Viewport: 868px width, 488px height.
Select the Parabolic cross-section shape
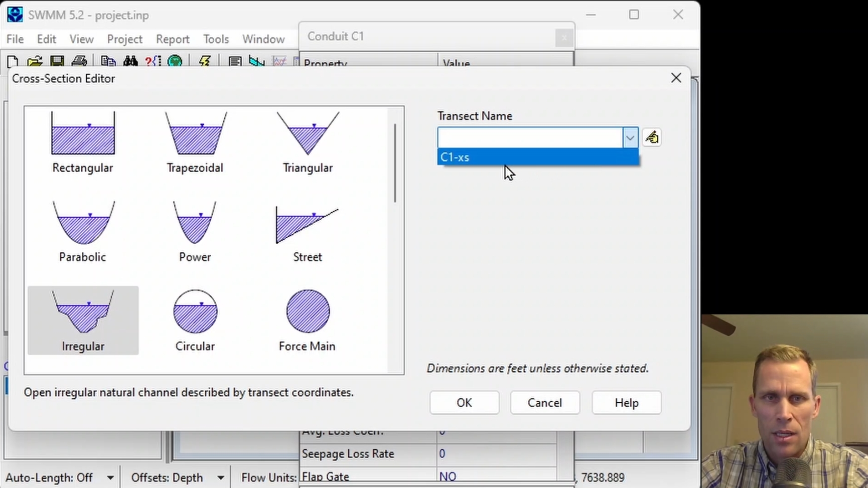pos(83,231)
